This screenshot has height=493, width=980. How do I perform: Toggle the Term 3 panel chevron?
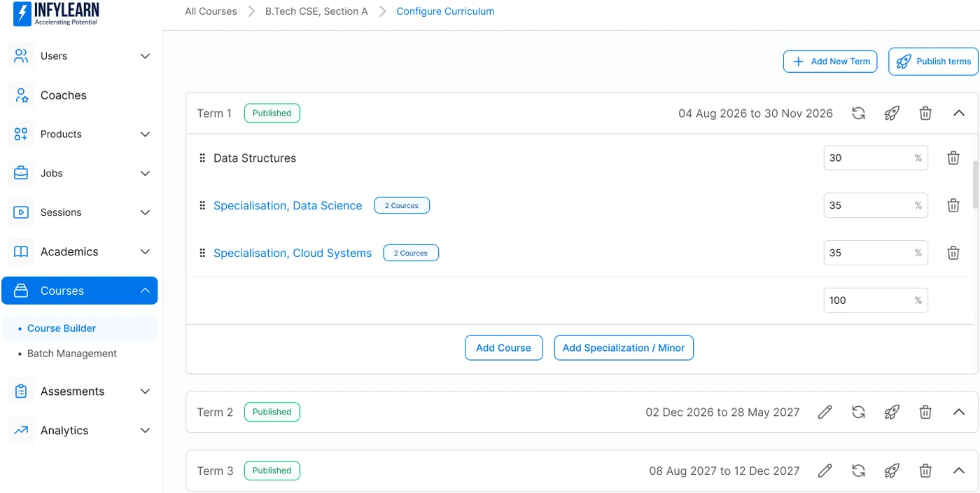click(959, 471)
